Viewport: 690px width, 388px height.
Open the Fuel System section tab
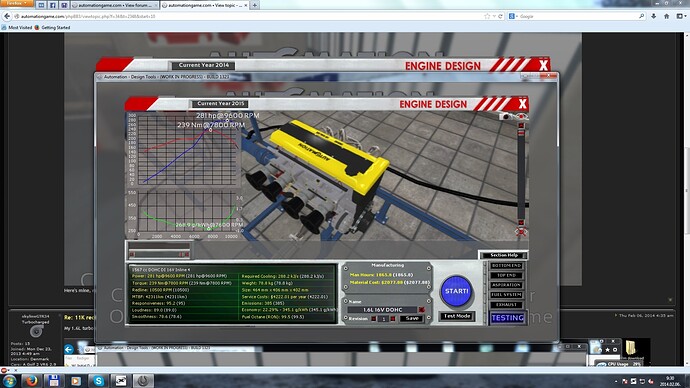click(506, 295)
